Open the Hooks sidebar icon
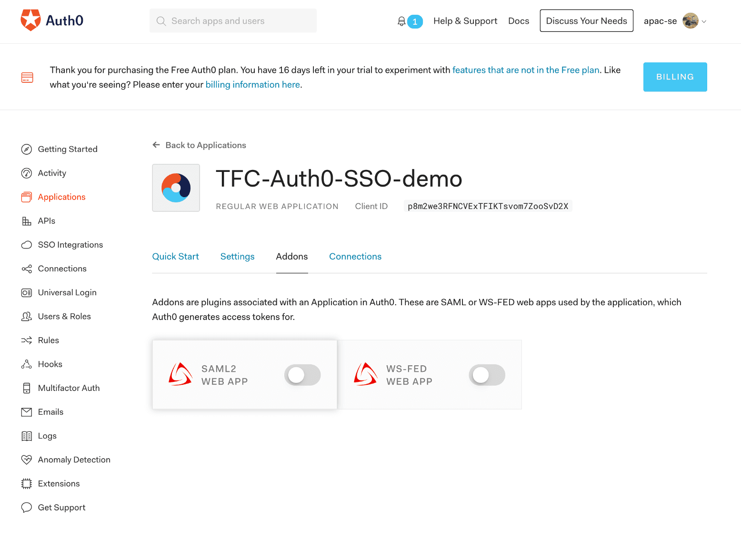Viewport: 741px width, 560px height. point(27,364)
